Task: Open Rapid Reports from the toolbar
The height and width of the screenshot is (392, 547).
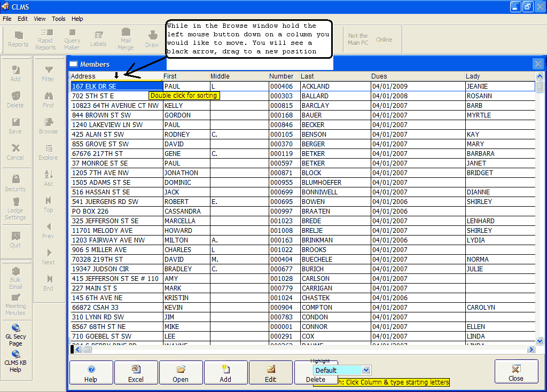Action: point(45,40)
